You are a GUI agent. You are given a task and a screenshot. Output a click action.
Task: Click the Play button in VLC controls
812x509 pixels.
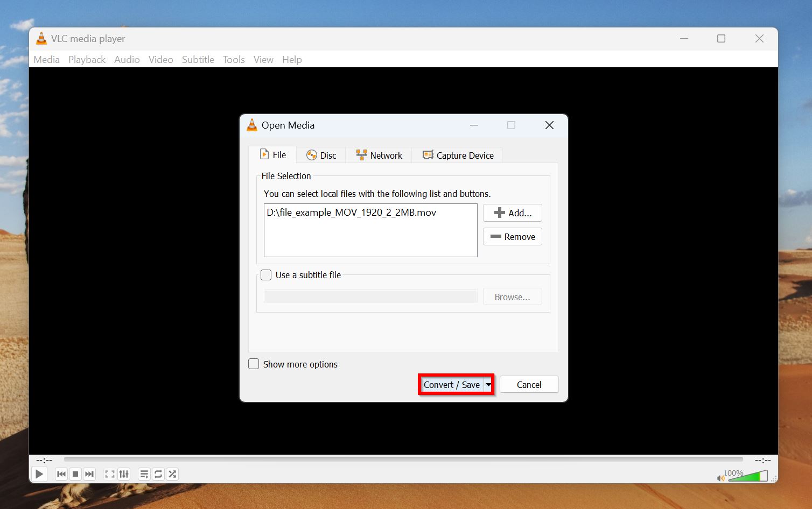click(x=39, y=474)
